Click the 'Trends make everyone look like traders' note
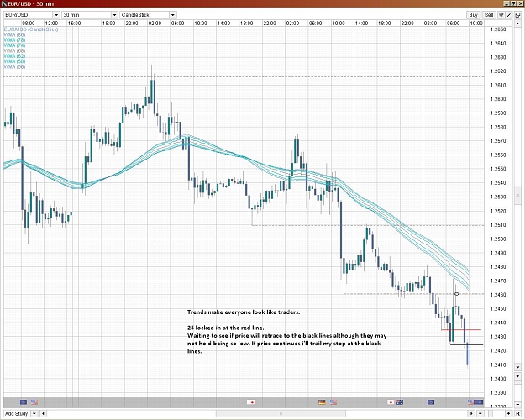The width and height of the screenshot is (525, 420). tap(244, 312)
